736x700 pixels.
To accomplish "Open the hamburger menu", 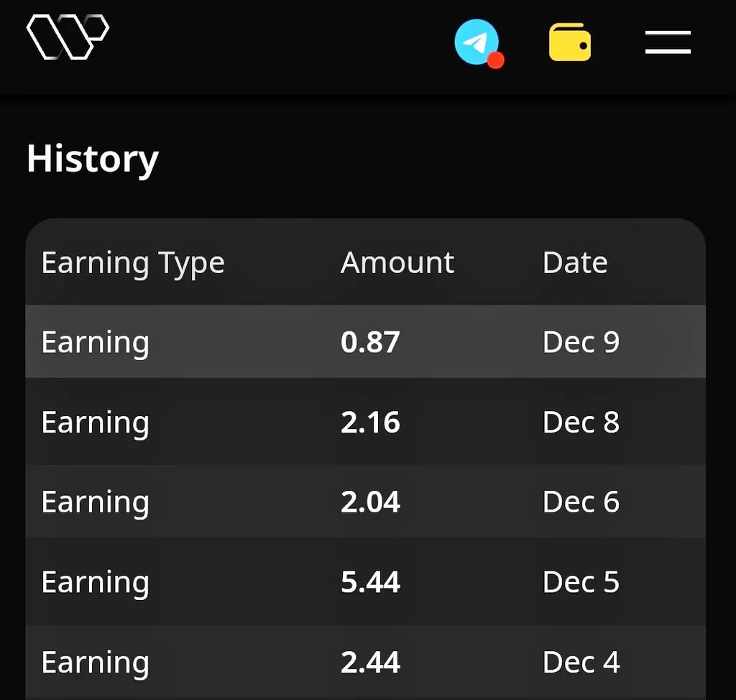I will tap(668, 42).
